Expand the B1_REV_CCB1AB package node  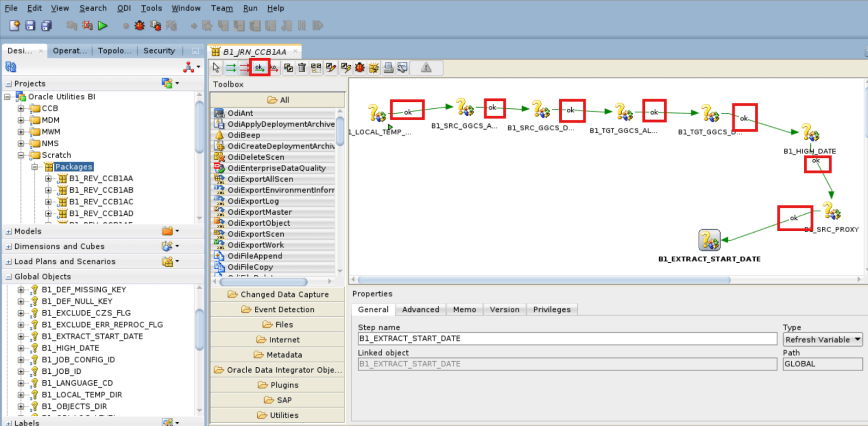[x=49, y=190]
